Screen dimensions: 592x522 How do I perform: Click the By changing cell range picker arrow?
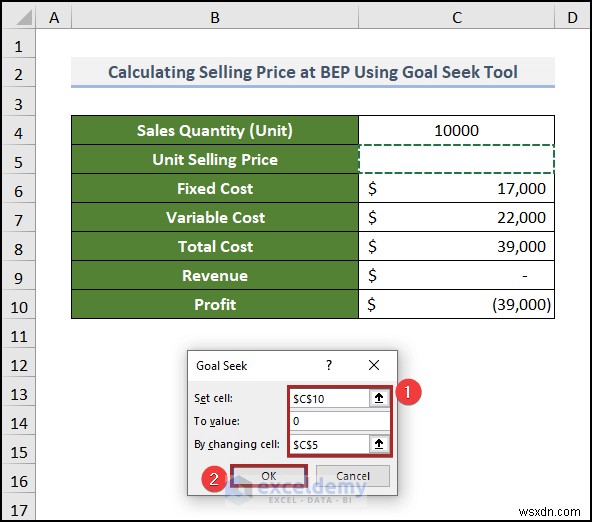tap(379, 444)
